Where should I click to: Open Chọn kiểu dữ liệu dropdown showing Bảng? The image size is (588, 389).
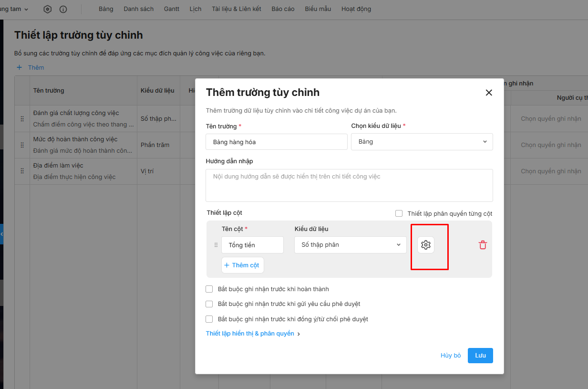(422, 142)
